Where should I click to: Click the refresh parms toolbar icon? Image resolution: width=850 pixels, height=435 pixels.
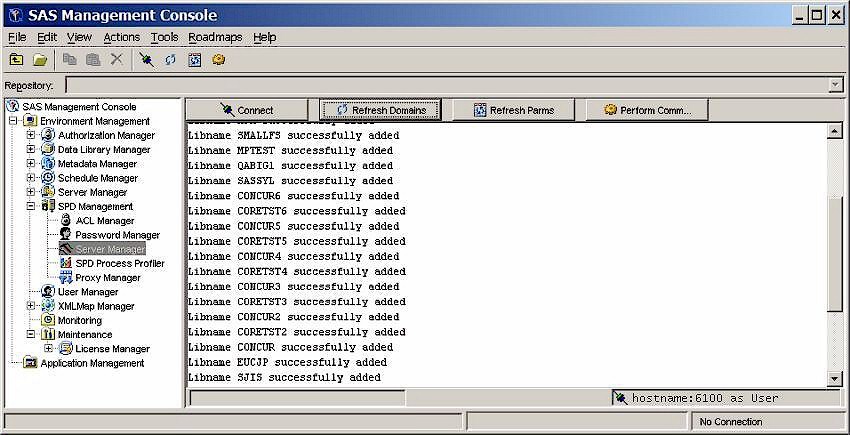pos(195,60)
